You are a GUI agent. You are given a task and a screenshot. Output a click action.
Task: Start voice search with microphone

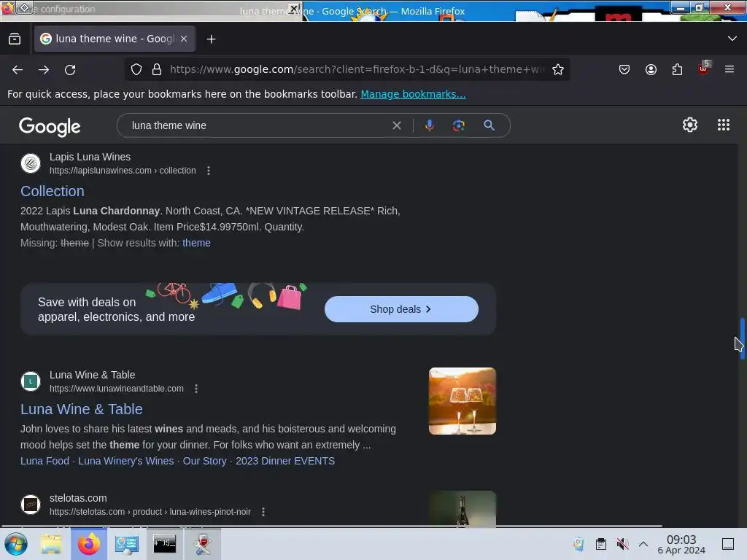click(429, 125)
